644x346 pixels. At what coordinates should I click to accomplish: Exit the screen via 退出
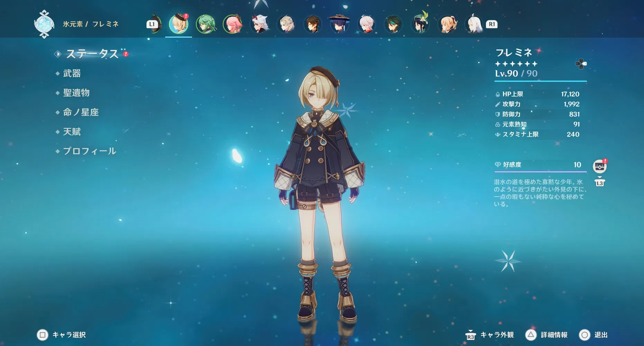click(601, 335)
